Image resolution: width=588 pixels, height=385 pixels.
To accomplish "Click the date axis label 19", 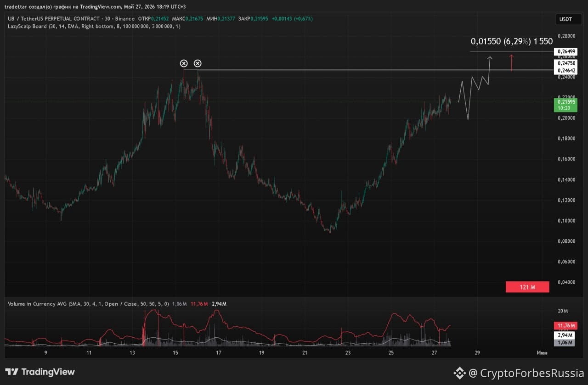I will point(261,353).
